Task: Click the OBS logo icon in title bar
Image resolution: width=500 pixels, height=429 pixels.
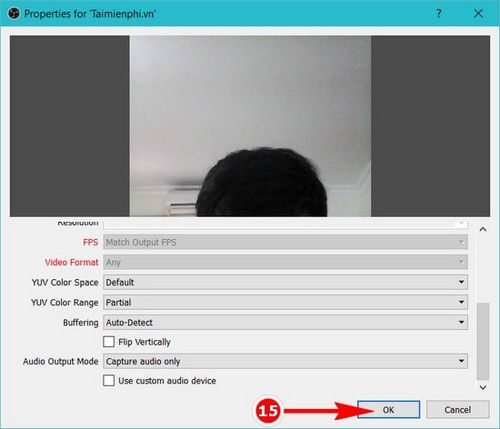Action: tap(14, 14)
